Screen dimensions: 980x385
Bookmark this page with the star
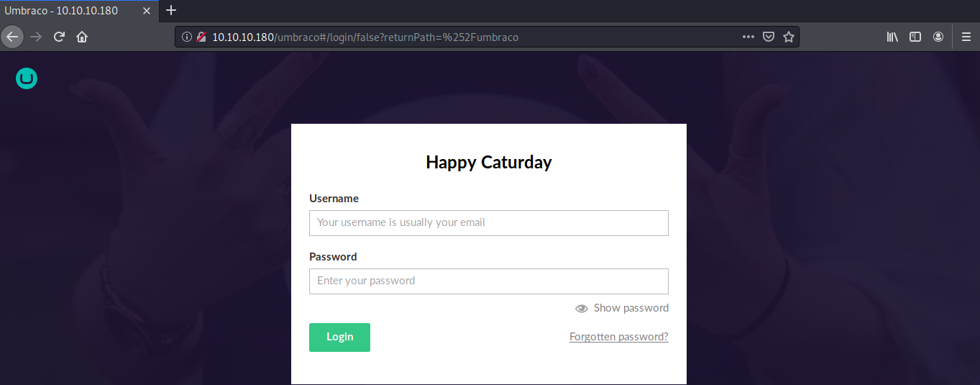(x=789, y=37)
